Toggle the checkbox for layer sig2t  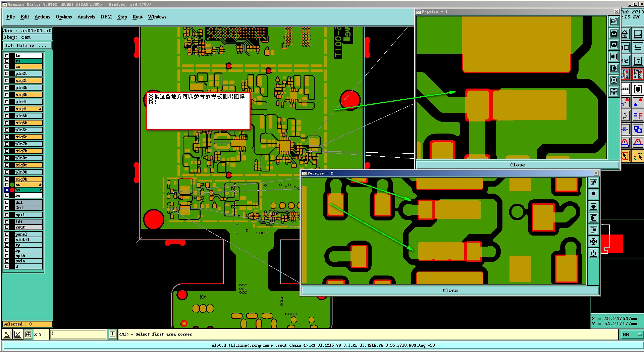click(7, 81)
